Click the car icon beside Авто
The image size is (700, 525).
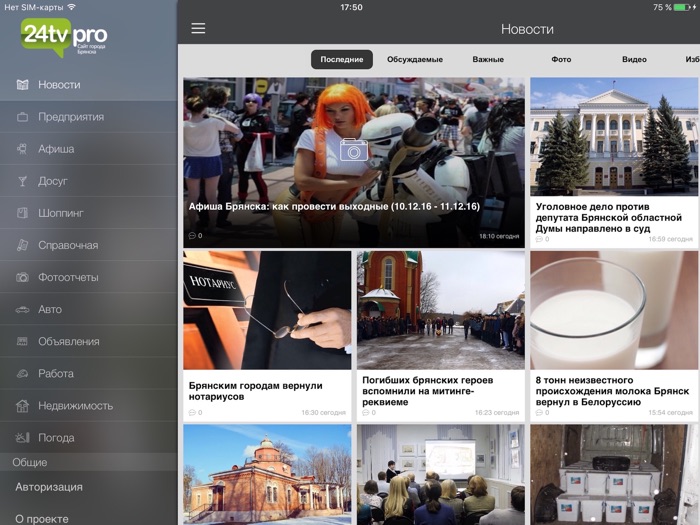click(22, 309)
